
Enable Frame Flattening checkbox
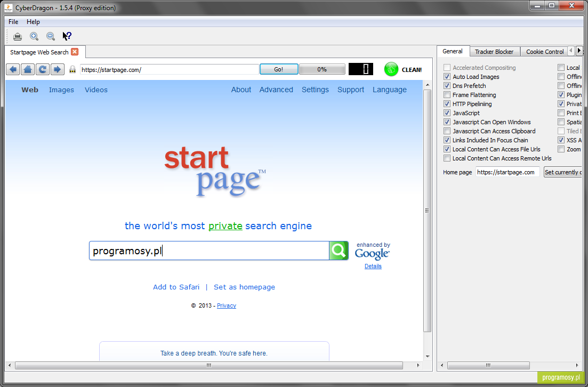coord(447,94)
